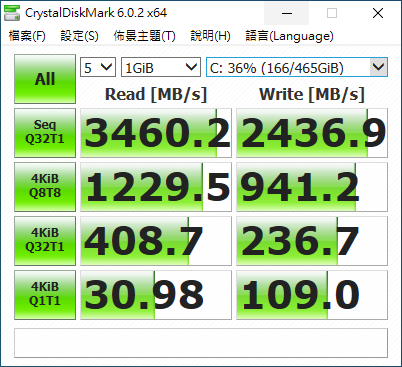
Task: Minimize the CrystalDiskMark window
Action: point(287,13)
